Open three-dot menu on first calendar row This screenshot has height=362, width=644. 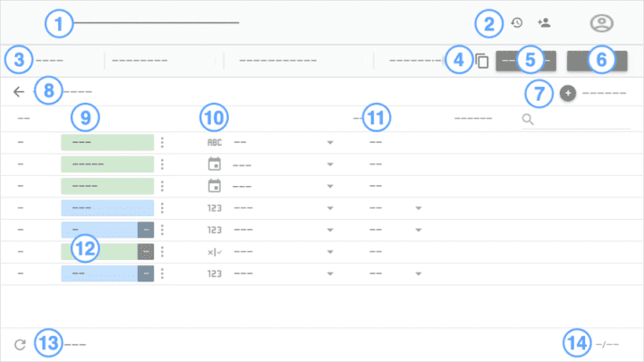coord(162,164)
